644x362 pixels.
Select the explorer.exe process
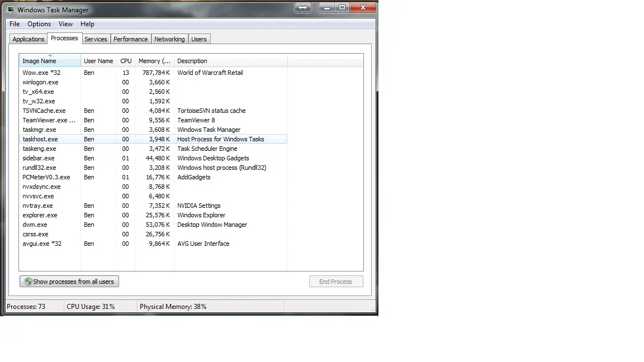click(x=40, y=215)
